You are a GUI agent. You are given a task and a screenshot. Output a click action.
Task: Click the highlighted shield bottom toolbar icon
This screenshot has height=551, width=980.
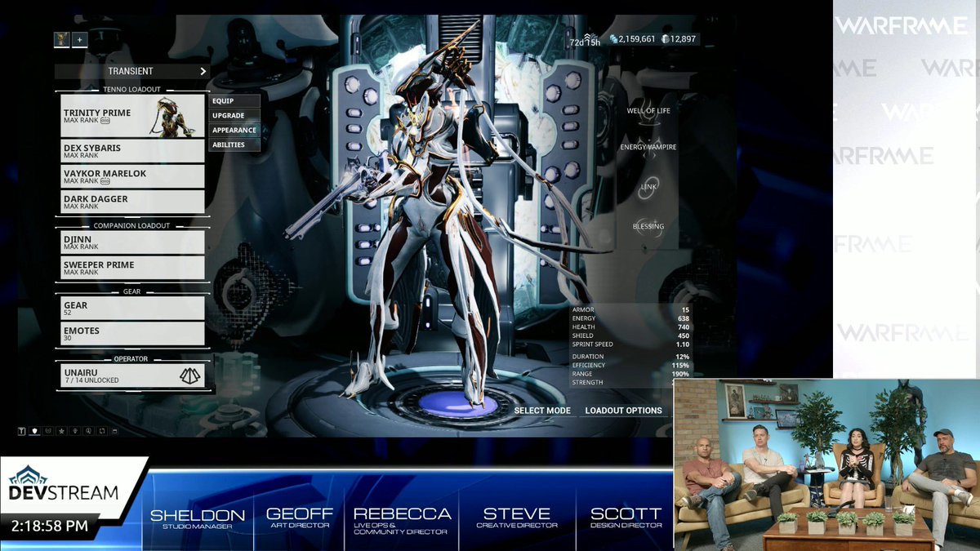pyautogui.click(x=35, y=430)
